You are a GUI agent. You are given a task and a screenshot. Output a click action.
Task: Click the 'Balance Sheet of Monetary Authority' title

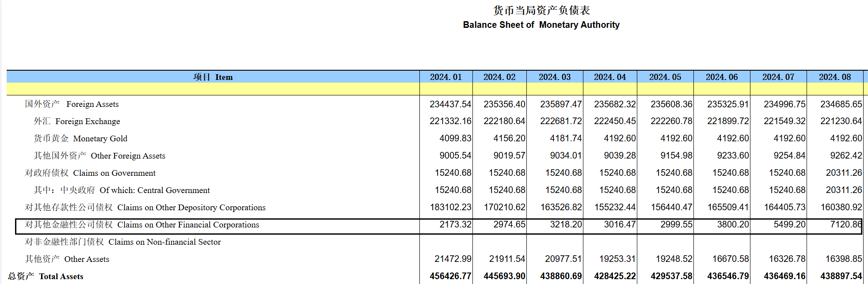click(x=541, y=25)
